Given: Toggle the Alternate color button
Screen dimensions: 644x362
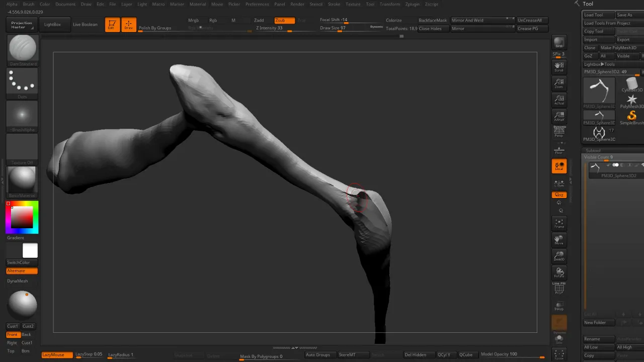Looking at the screenshot, I should coord(22,271).
